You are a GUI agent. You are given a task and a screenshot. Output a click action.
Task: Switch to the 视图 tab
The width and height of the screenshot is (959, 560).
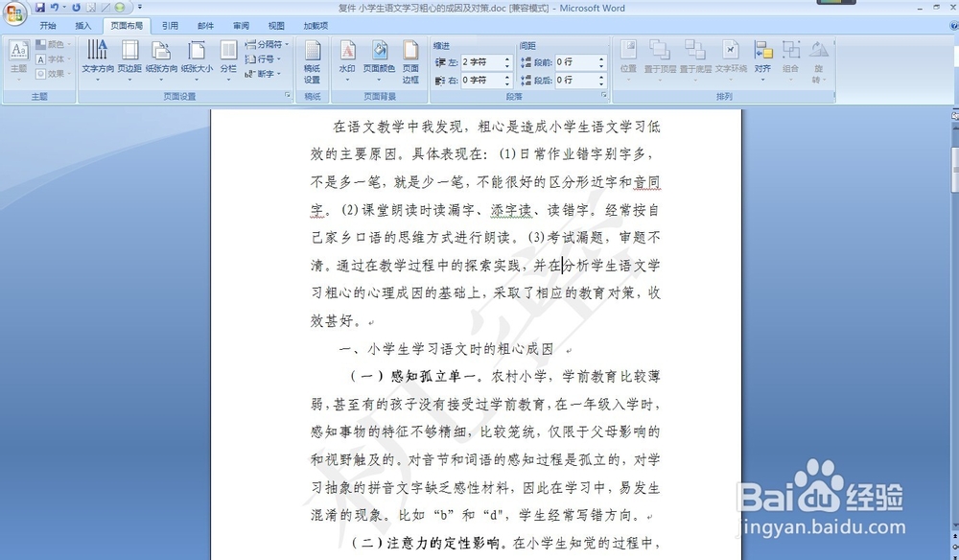pos(276,26)
